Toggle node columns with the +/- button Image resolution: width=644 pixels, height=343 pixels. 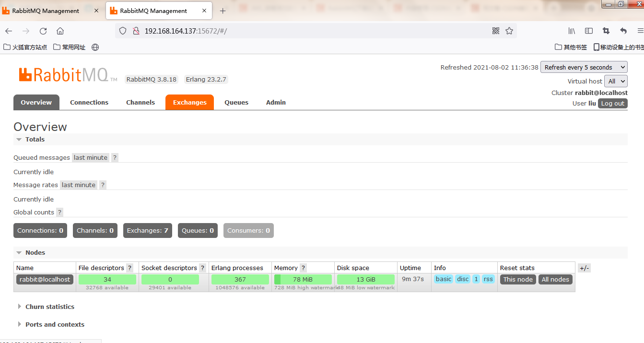[584, 268]
